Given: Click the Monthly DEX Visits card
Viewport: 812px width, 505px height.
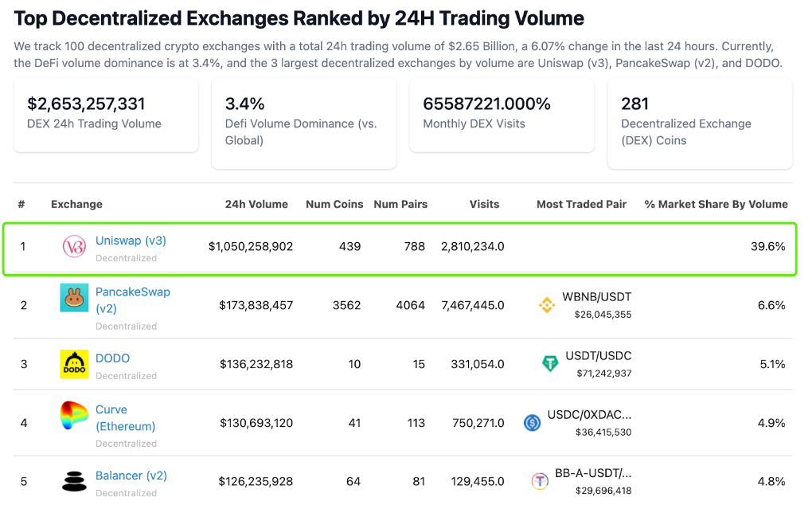Looking at the screenshot, I should [502, 115].
